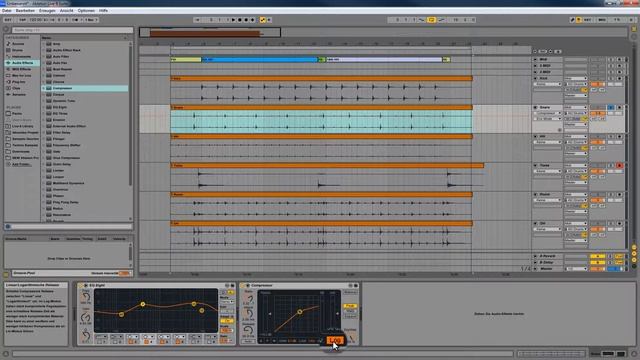Viewport: 640px width, 360px height.
Task: Select the MIDI Effects browser category
Action: [x=21, y=69]
